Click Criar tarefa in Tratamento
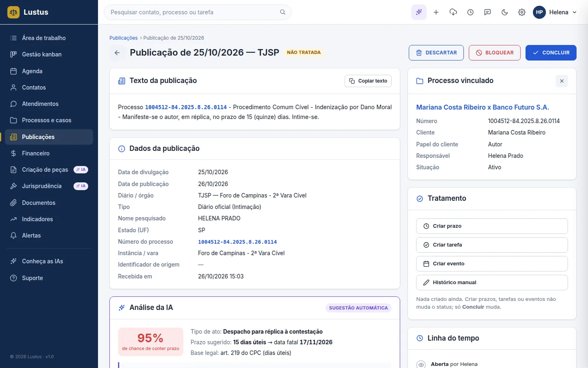Screen dimensions: 588x368 point(492,245)
